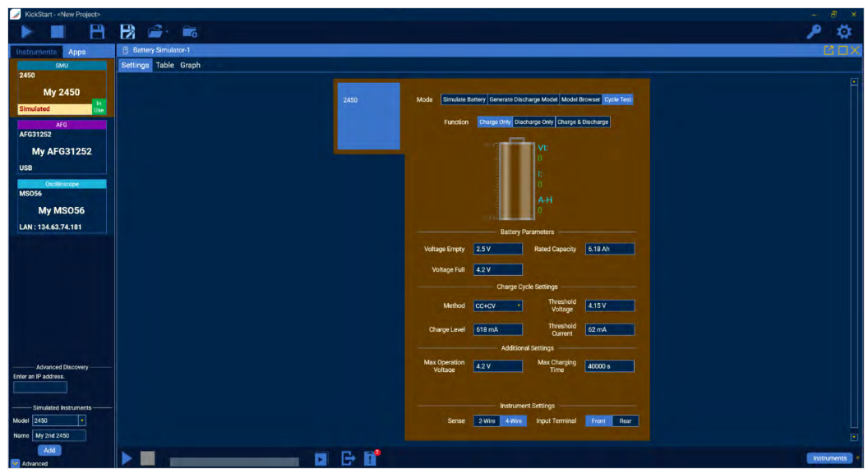Click the Save As floppy-with-pencil icon
The width and height of the screenshot is (868, 473).
pos(127,32)
